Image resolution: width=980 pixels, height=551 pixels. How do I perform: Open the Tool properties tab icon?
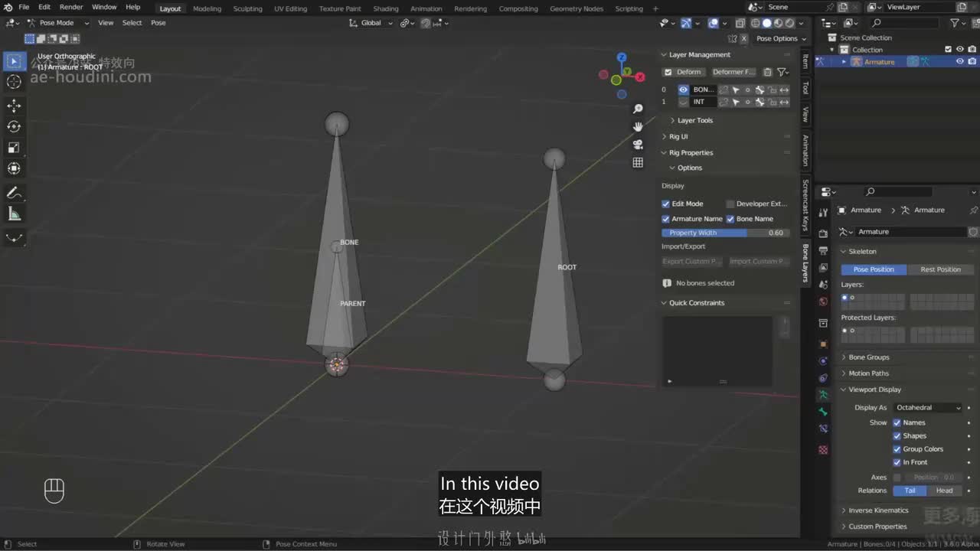(823, 213)
